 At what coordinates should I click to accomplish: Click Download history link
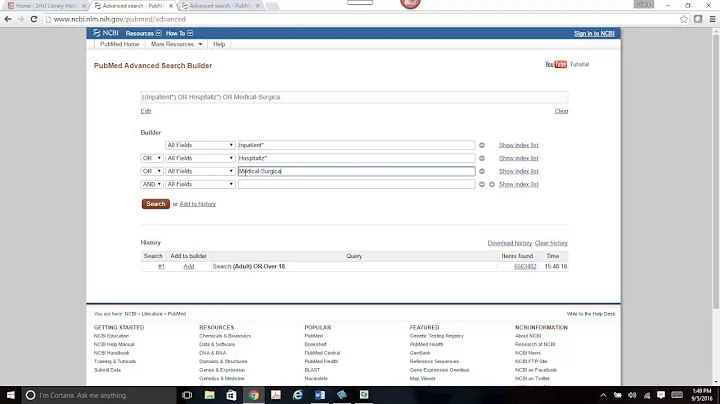[510, 243]
